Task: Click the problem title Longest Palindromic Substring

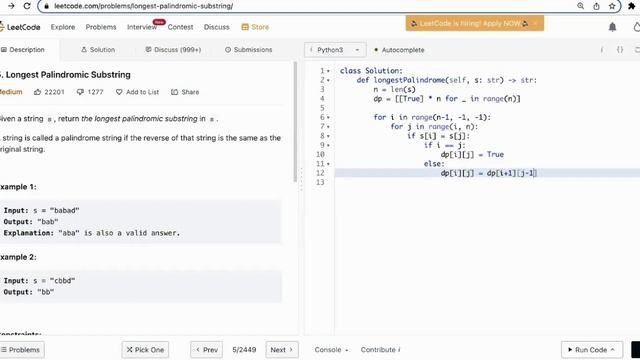Action: 68,75
